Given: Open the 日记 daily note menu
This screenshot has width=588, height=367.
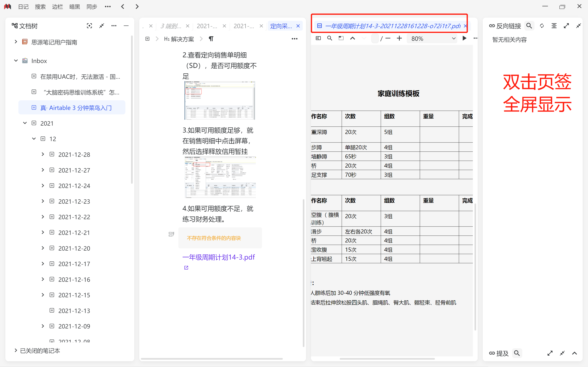Looking at the screenshot, I should point(23,7).
